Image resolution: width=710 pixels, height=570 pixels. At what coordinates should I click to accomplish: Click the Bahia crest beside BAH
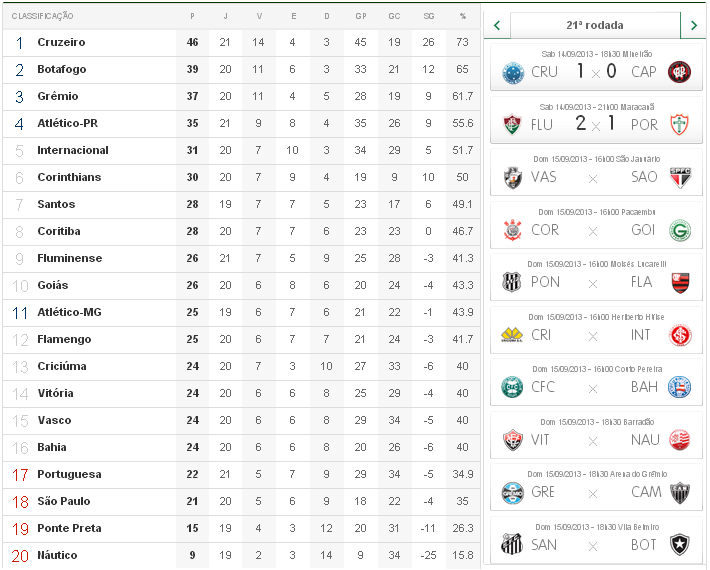click(x=680, y=387)
